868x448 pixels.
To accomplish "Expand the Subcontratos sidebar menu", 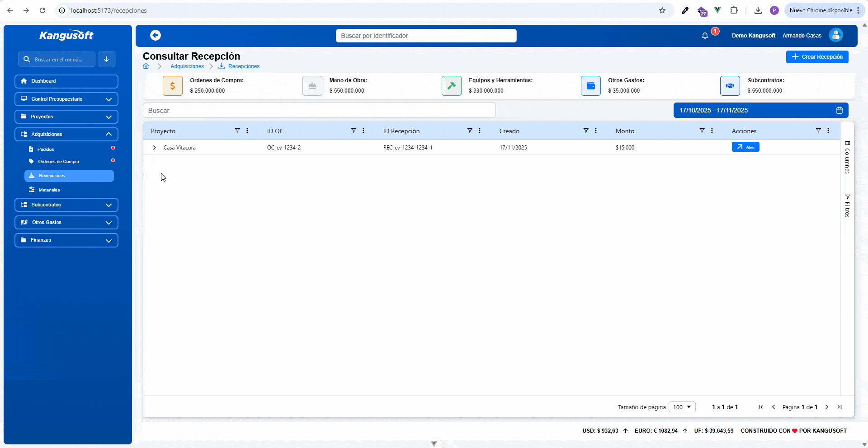I will [66, 205].
